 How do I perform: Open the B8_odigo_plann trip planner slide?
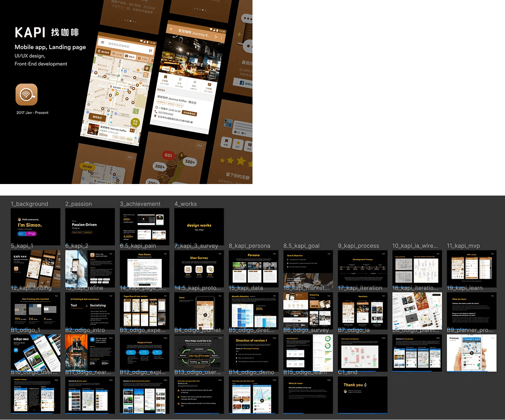pos(417,353)
